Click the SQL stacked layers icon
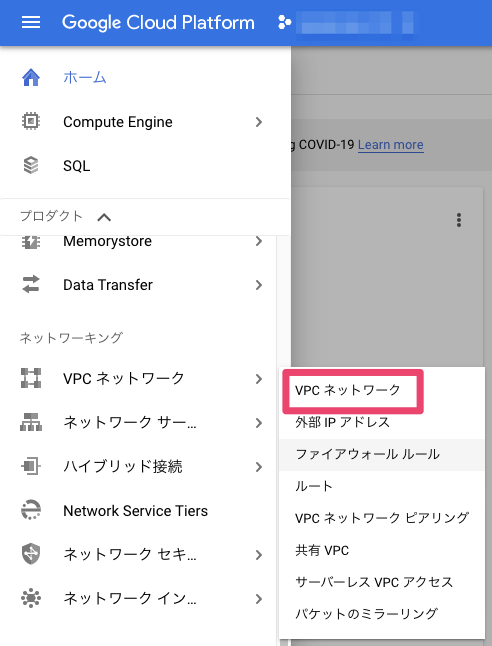This screenshot has width=492, height=646. pyautogui.click(x=31, y=166)
